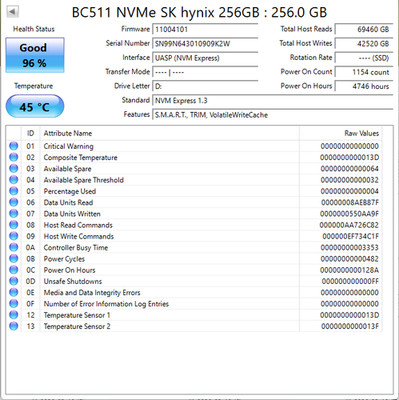This screenshot has height=400, width=399.
Task: Click the status icon for Power Cycles
Action: pyautogui.click(x=14, y=259)
